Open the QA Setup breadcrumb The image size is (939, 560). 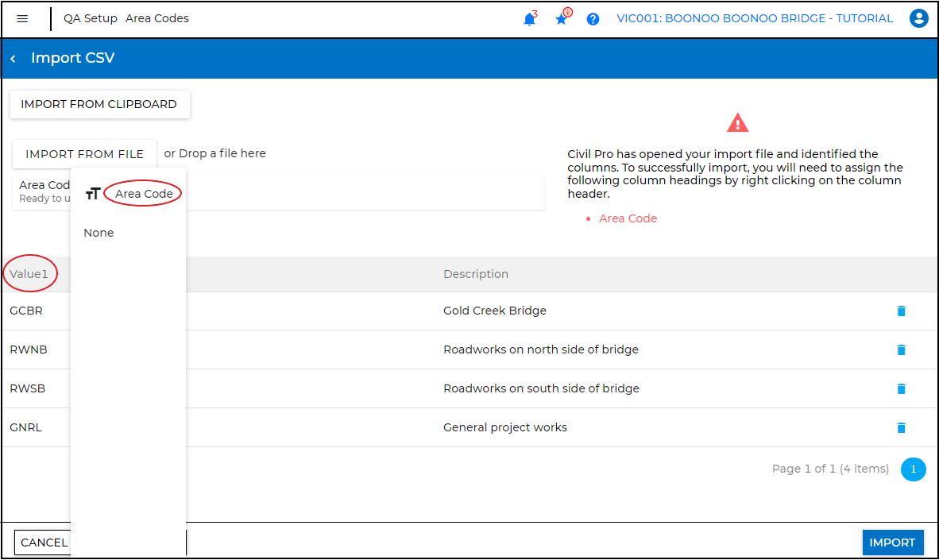(90, 17)
